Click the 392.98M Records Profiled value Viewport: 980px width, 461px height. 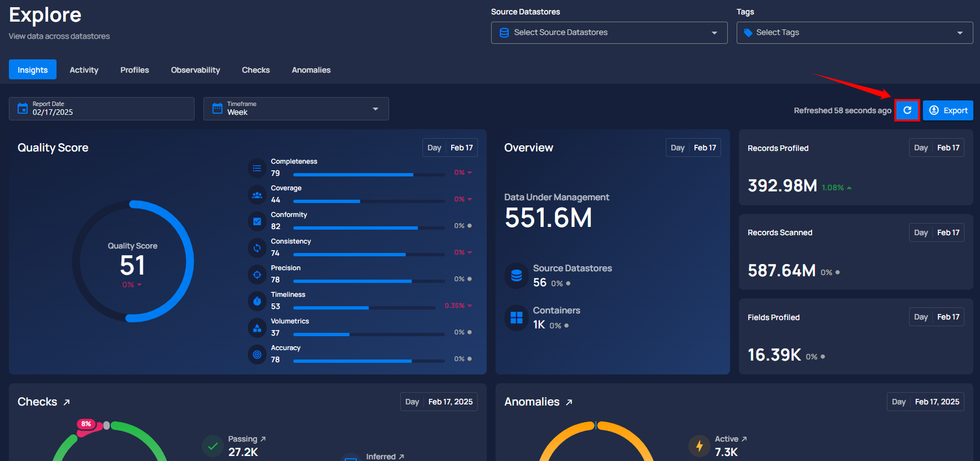782,185
